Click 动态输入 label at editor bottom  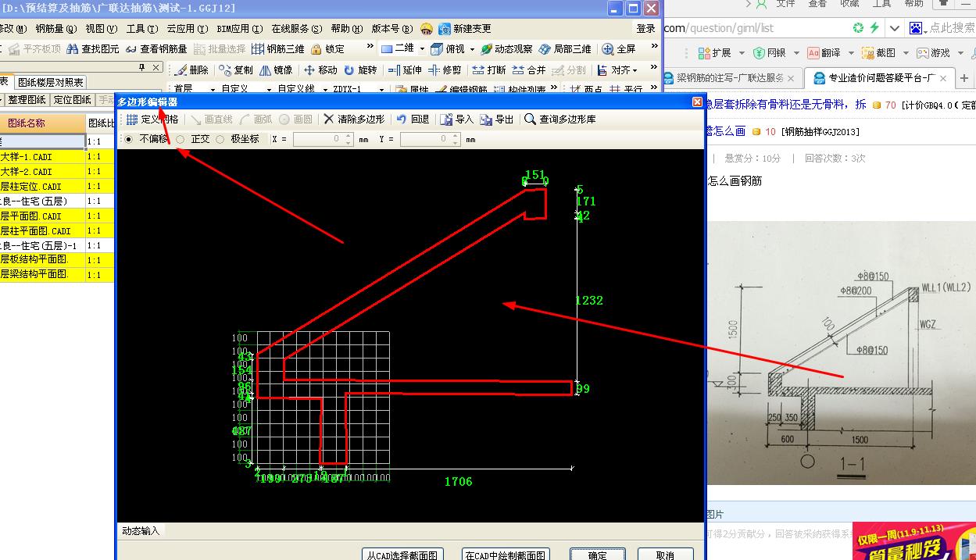(141, 530)
